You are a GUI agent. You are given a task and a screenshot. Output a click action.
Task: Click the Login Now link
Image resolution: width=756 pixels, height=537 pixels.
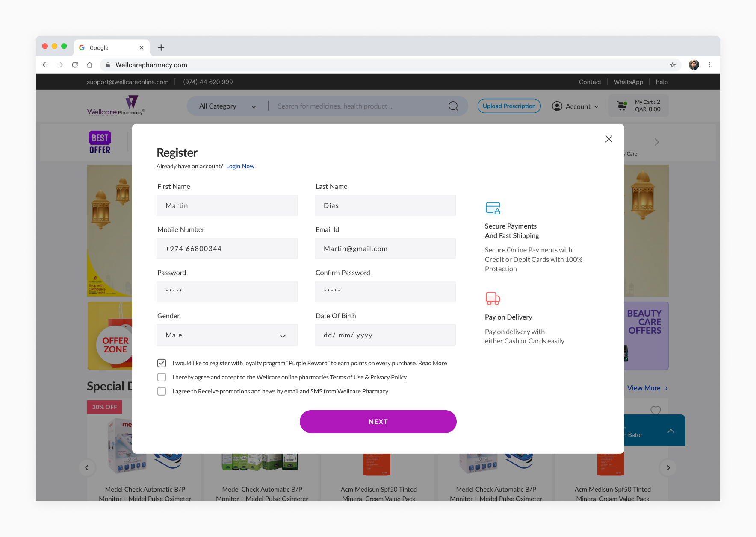pyautogui.click(x=240, y=166)
